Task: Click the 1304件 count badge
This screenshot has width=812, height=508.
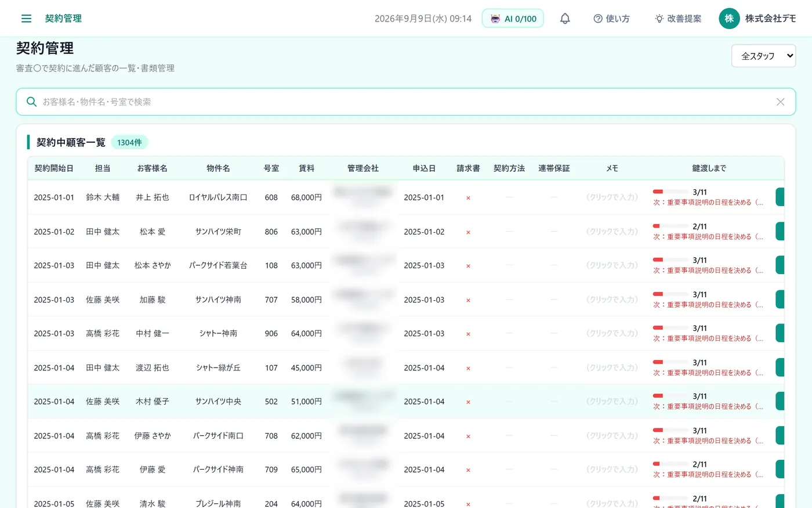Action: coord(129,142)
